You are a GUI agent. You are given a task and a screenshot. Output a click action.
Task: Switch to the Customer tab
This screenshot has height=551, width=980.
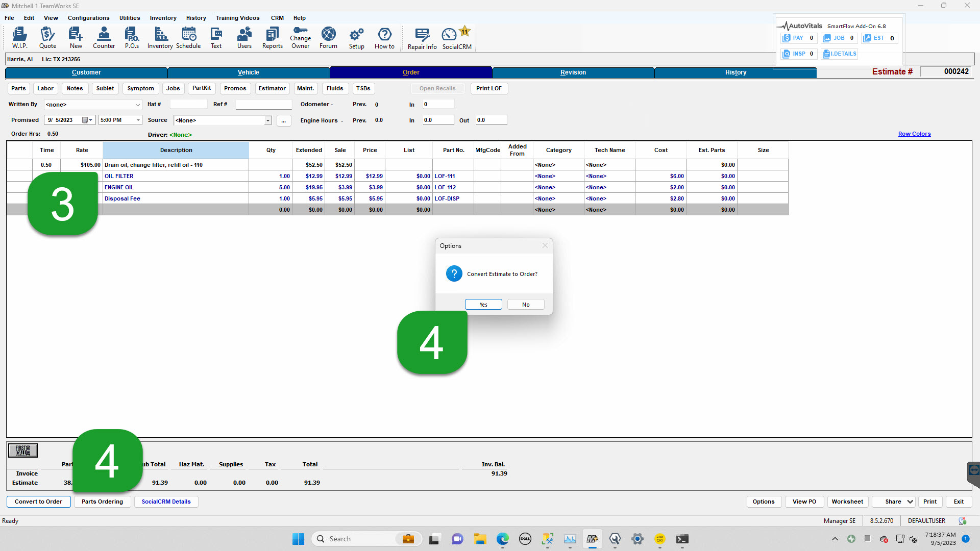pyautogui.click(x=86, y=72)
